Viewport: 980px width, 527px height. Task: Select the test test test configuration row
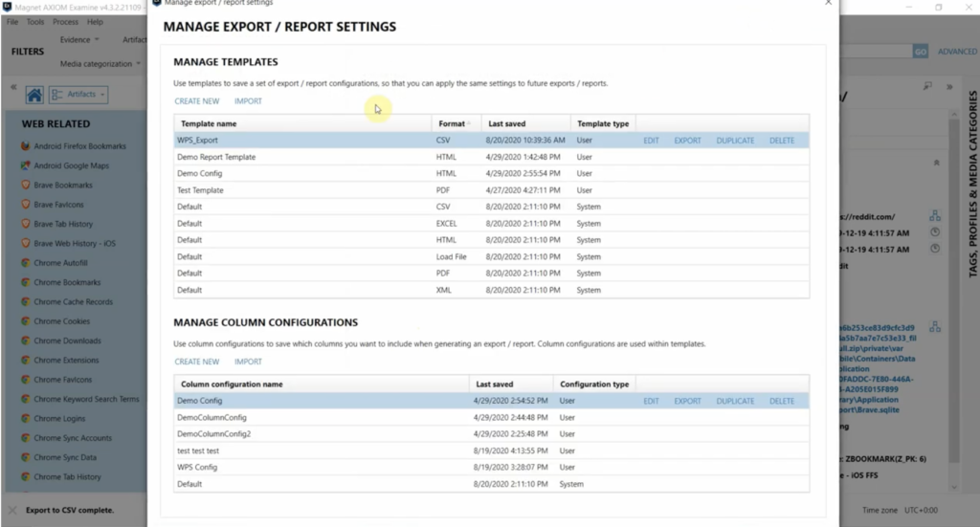(491, 450)
